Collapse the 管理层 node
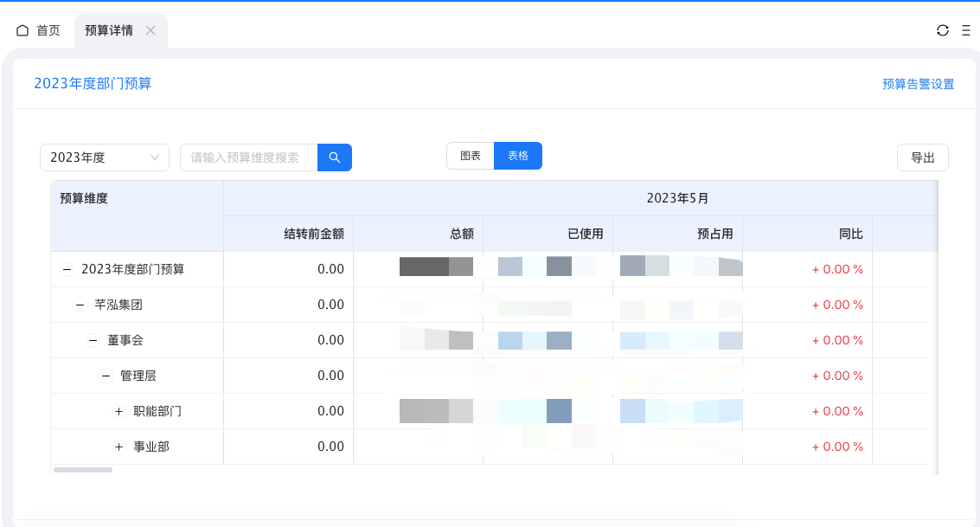This screenshot has width=980, height=527. pos(106,376)
